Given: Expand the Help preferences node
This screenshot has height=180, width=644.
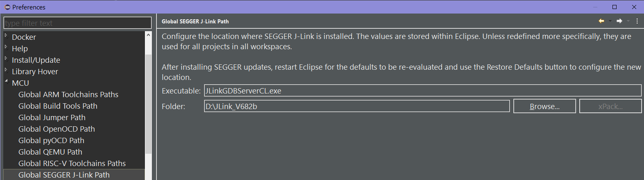Looking at the screenshot, I should [6, 47].
